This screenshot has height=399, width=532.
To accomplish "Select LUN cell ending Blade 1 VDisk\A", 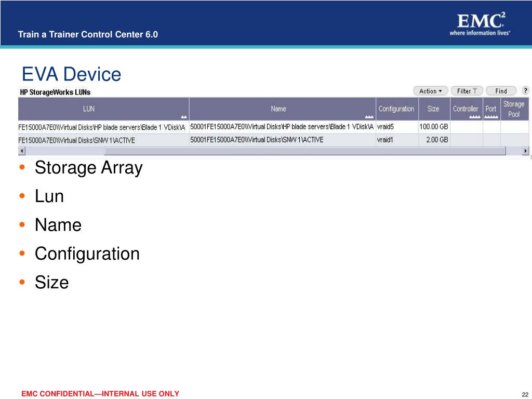I will click(x=103, y=127).
